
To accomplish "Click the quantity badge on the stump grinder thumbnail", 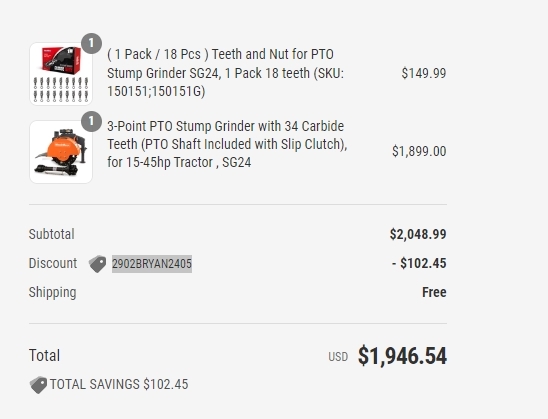I will (x=91, y=121).
